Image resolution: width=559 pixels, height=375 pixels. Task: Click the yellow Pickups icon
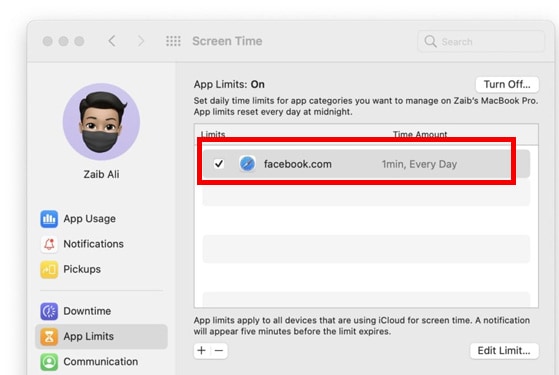(49, 269)
